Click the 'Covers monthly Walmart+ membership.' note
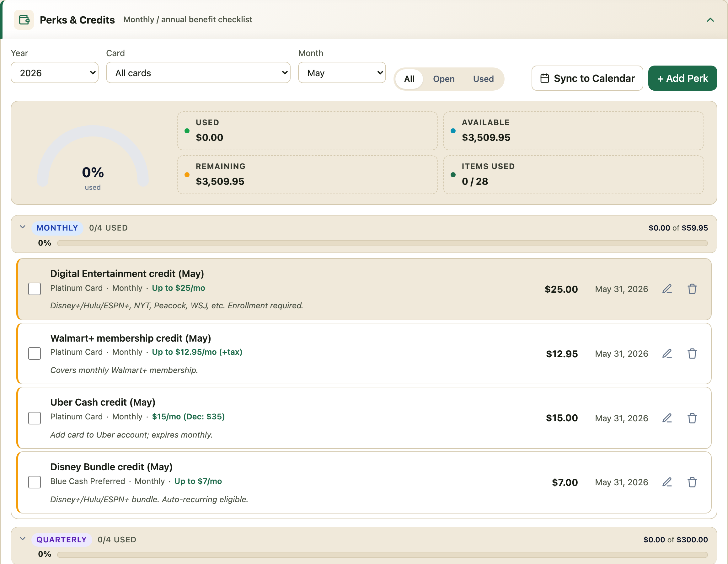 (124, 370)
